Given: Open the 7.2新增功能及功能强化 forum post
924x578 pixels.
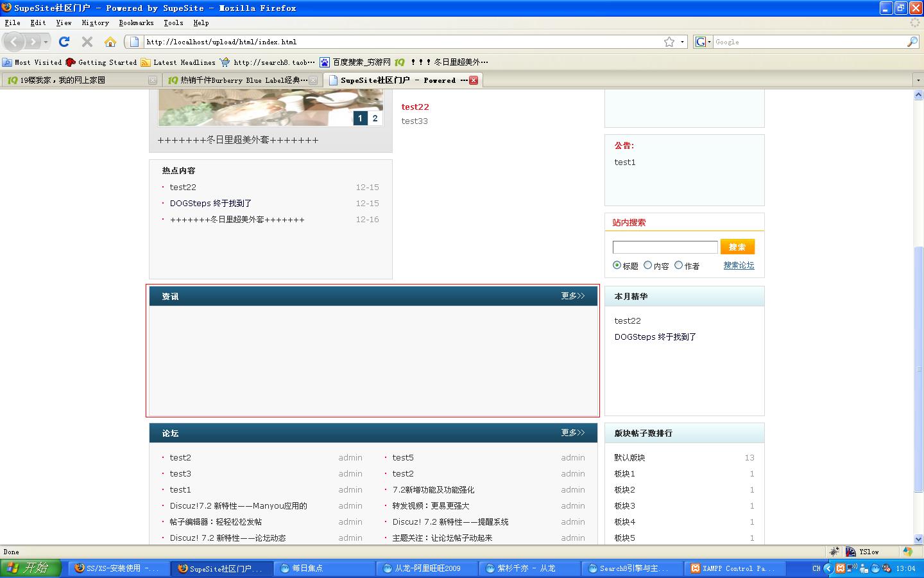Looking at the screenshot, I should [x=433, y=489].
